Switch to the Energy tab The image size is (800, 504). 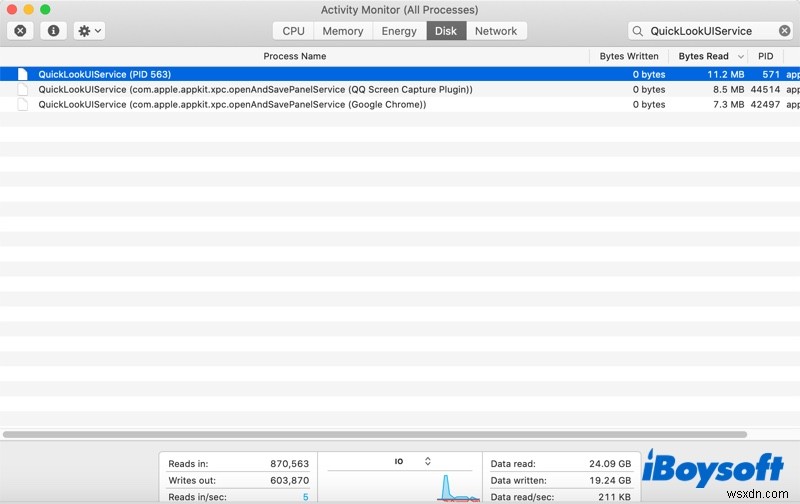[399, 31]
